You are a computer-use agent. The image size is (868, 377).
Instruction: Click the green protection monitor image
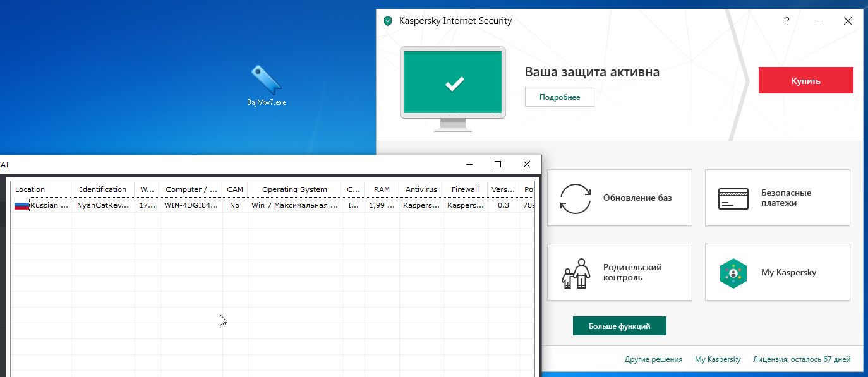click(x=452, y=88)
